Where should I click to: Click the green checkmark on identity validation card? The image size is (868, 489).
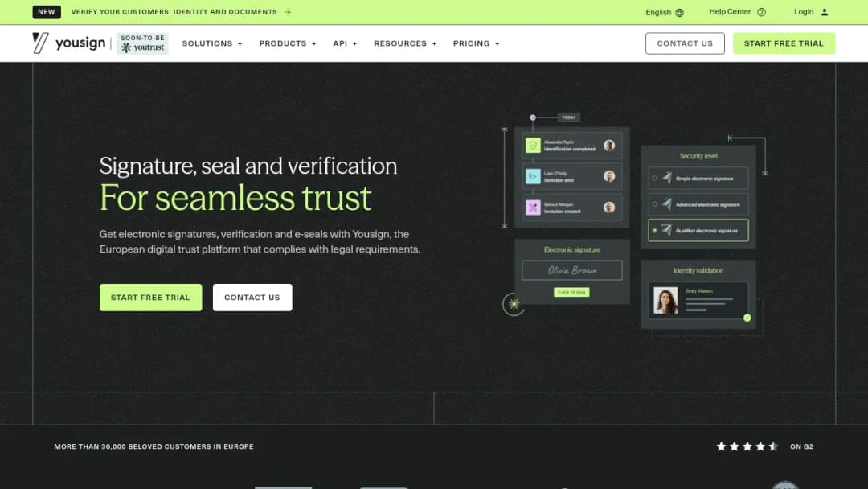click(x=747, y=318)
